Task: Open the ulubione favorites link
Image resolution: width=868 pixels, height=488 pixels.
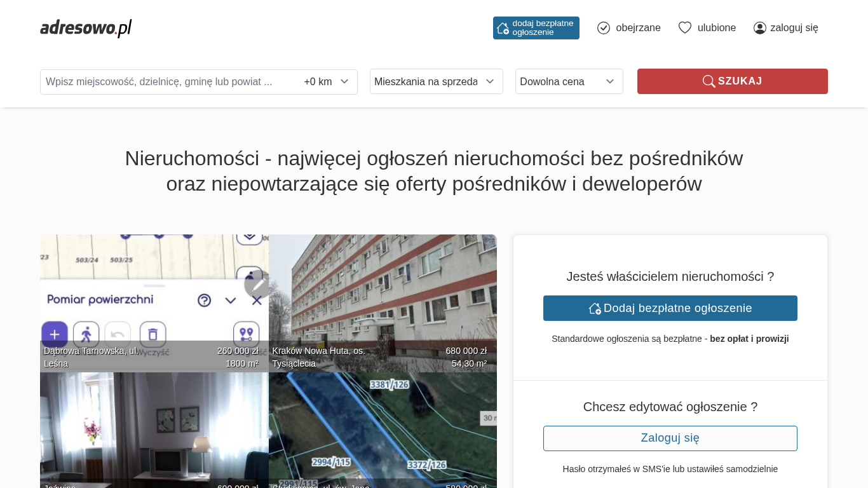Action: [717, 28]
